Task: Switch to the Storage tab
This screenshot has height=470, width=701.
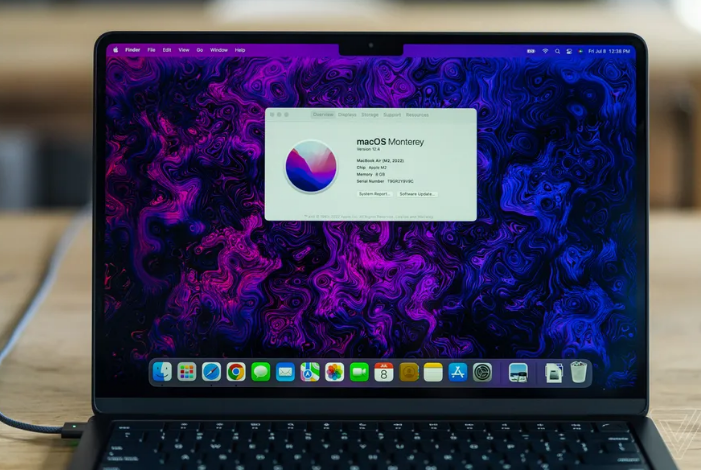Action: [x=370, y=115]
